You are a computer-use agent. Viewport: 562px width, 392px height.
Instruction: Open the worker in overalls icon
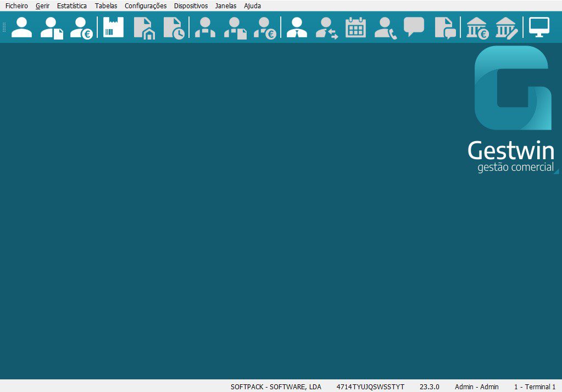[x=205, y=27]
